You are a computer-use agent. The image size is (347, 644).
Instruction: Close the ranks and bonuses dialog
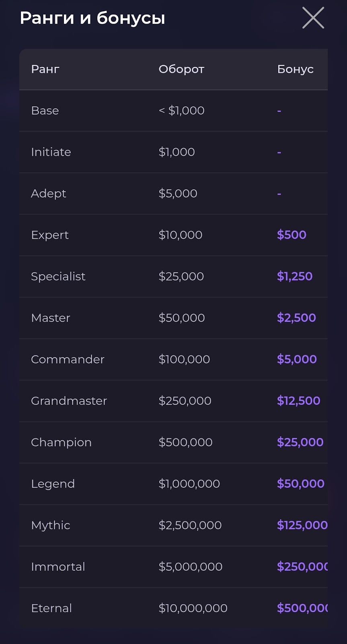[313, 18]
